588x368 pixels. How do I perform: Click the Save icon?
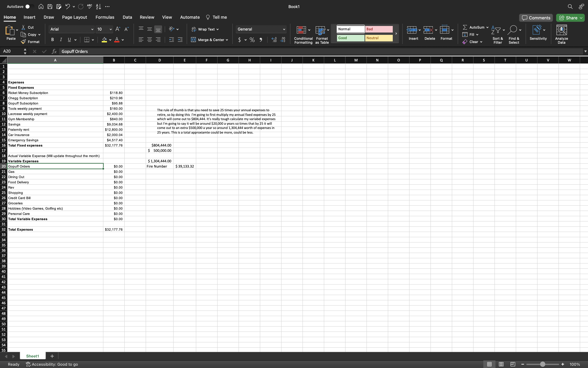pos(50,7)
